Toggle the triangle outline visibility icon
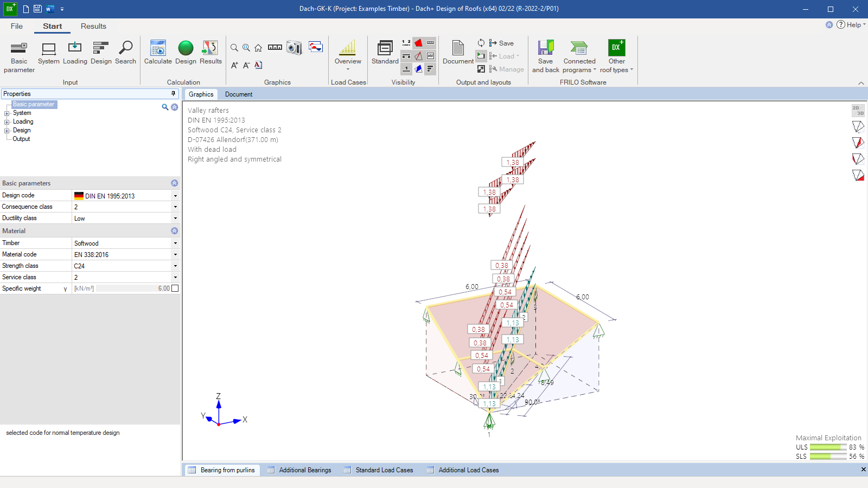868x488 pixels. 418,56
